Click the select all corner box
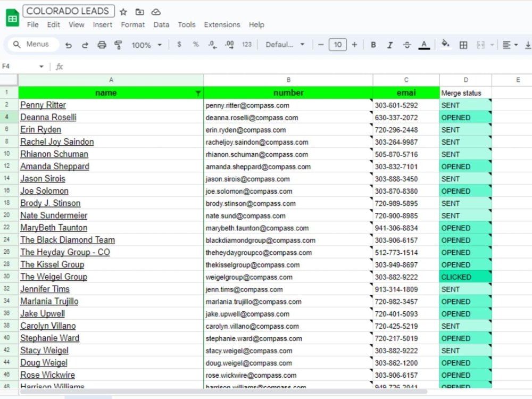This screenshot has width=532, height=399. 9,80
